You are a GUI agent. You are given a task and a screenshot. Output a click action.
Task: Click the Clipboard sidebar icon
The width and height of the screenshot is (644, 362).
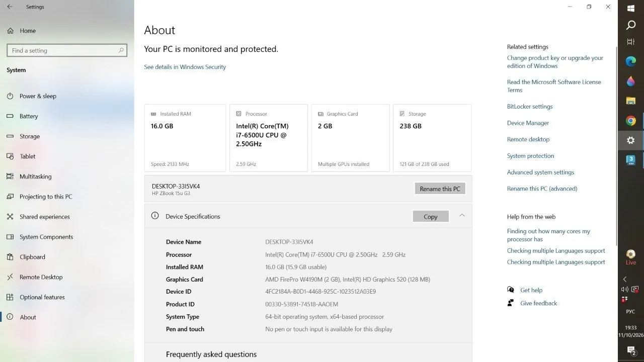pyautogui.click(x=10, y=257)
